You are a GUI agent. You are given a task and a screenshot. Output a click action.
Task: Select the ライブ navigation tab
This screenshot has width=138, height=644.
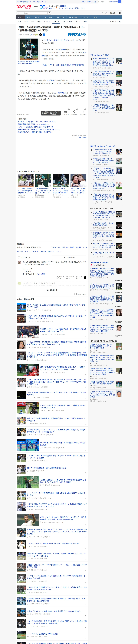37,17
